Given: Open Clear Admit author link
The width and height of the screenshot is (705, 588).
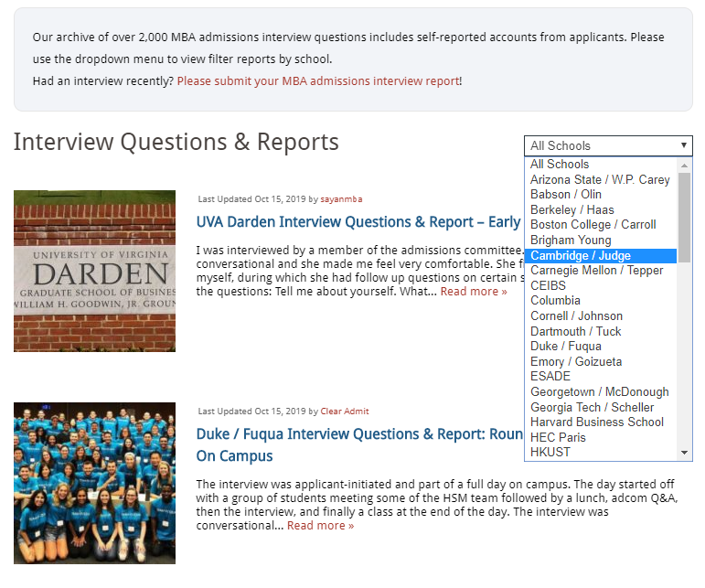Looking at the screenshot, I should (345, 412).
